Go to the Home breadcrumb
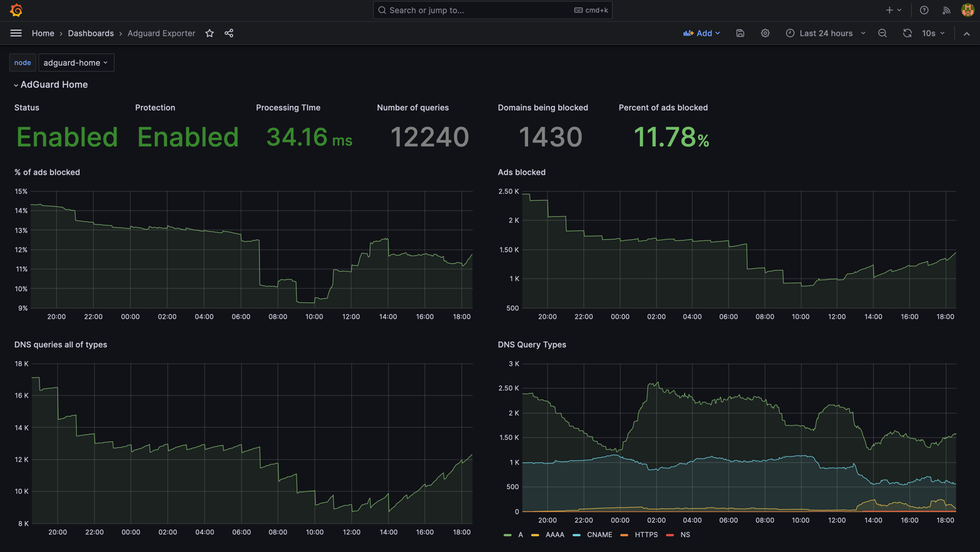980x552 pixels. (x=43, y=33)
